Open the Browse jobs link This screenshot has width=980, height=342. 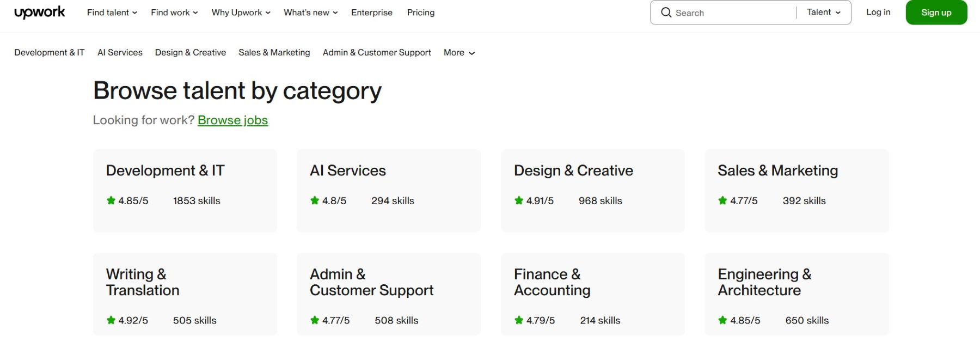[233, 120]
